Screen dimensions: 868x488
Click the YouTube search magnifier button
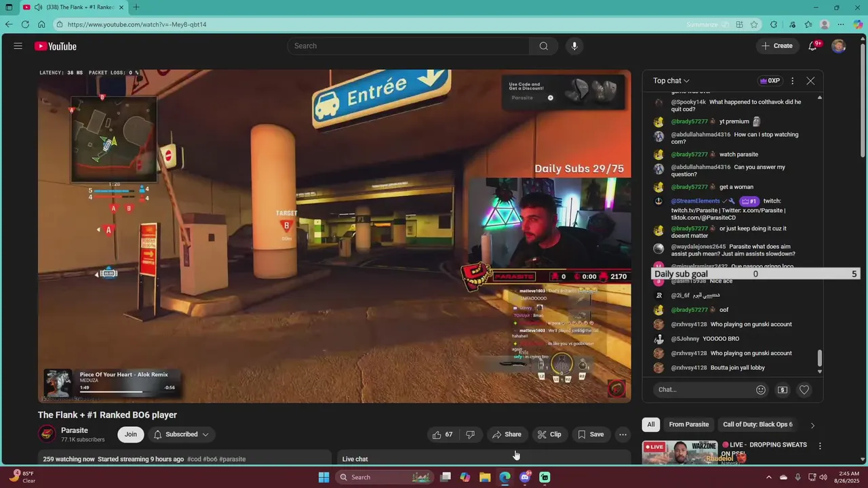(x=543, y=46)
